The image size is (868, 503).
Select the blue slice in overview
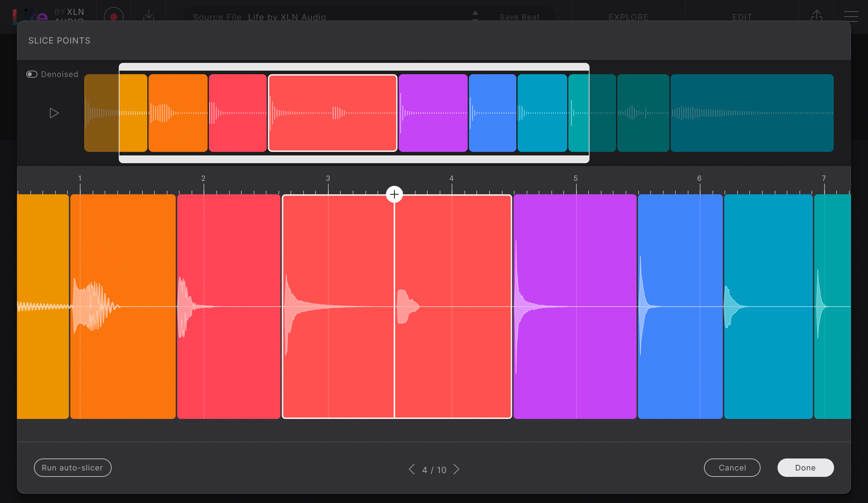point(493,113)
